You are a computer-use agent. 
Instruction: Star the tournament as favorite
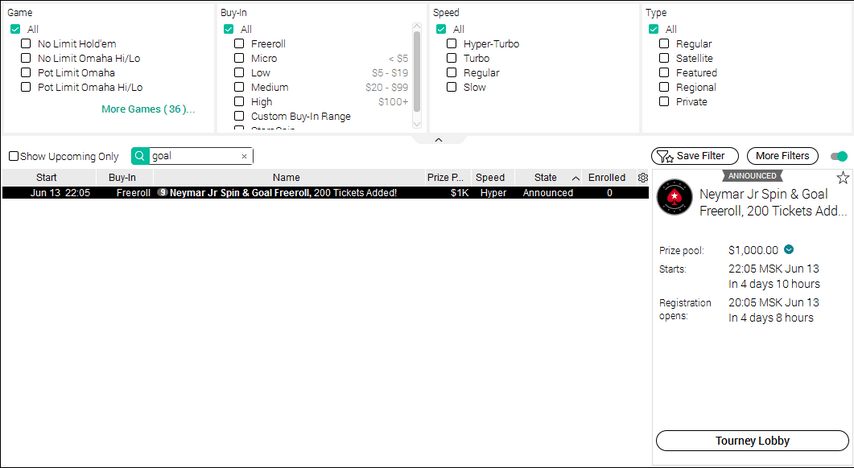click(843, 178)
